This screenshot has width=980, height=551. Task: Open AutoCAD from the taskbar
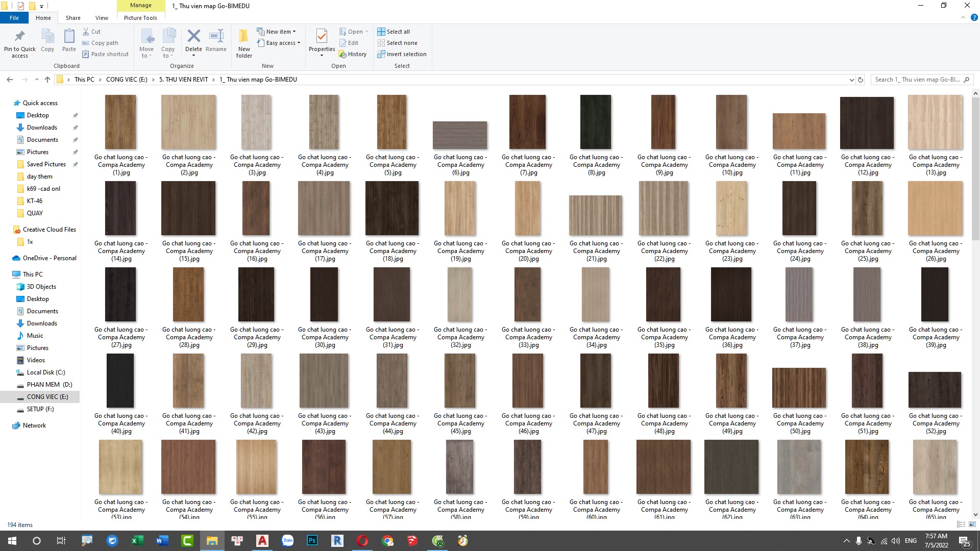[x=262, y=540]
